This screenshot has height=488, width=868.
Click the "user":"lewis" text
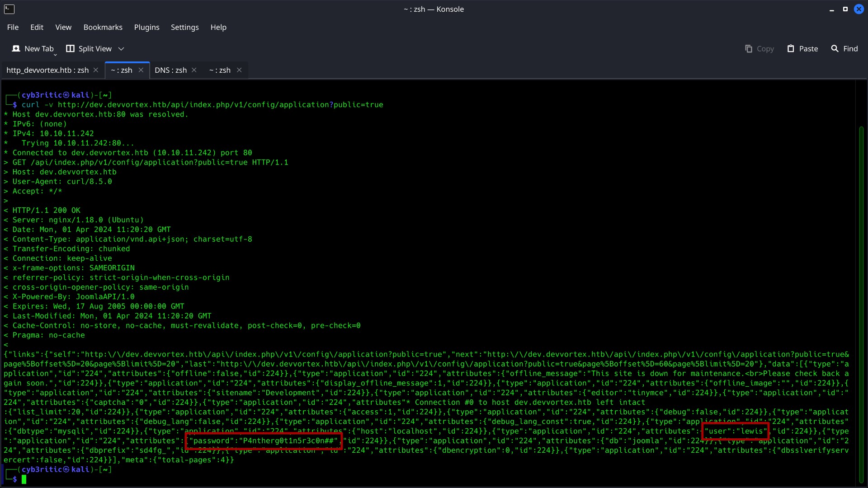click(x=736, y=431)
